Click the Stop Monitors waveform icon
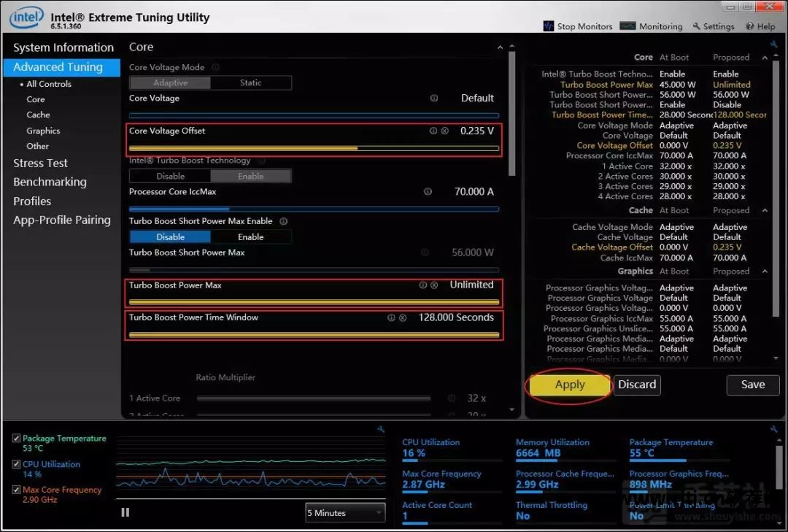The width and height of the screenshot is (788, 532). [x=548, y=26]
